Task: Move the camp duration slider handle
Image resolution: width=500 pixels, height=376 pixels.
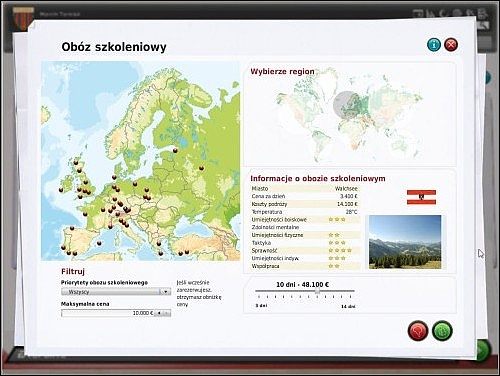Action: tap(317, 291)
